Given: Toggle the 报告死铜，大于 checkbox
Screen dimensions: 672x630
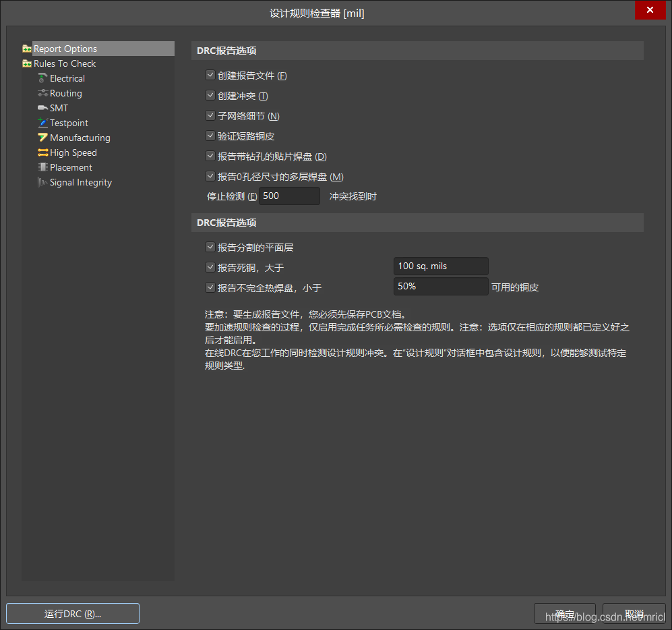Looking at the screenshot, I should tap(210, 267).
